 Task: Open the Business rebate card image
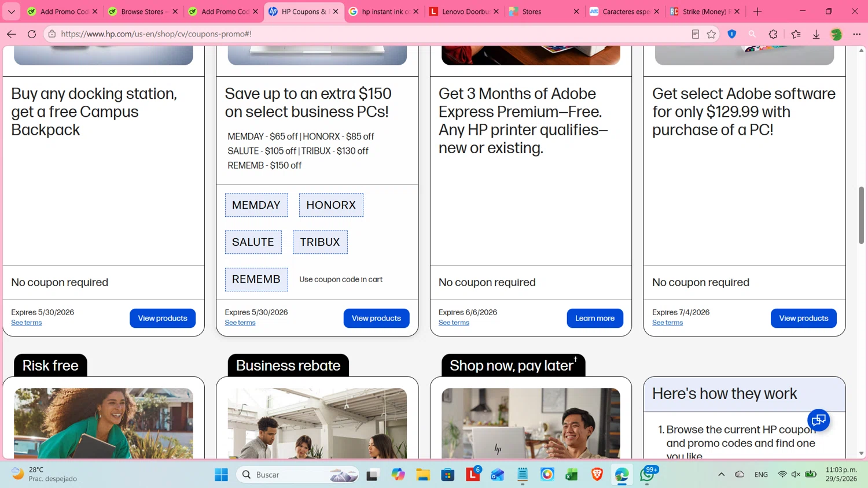tap(317, 423)
